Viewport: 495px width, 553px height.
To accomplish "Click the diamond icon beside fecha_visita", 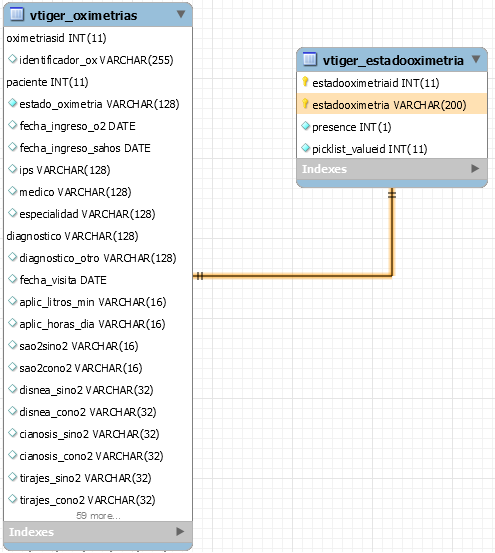I will point(13,279).
